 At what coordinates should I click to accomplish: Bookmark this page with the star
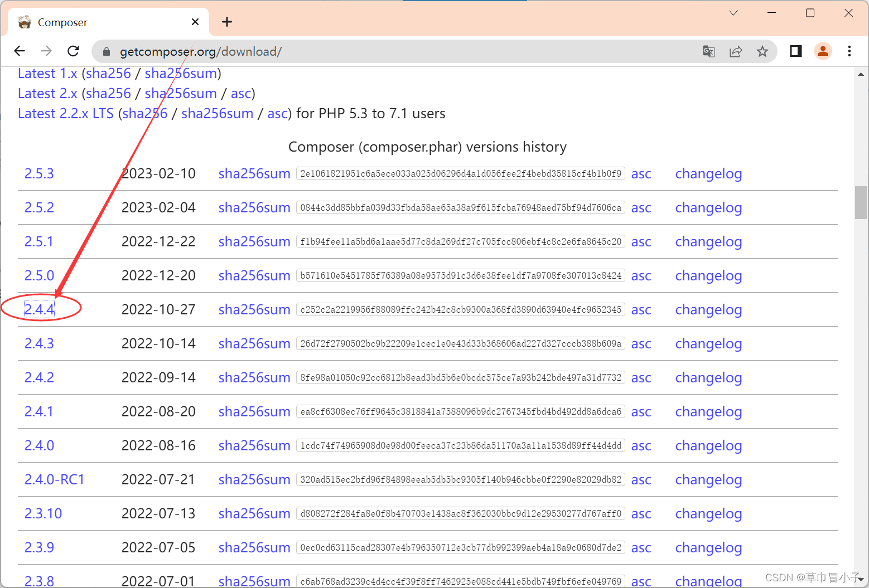tap(762, 52)
